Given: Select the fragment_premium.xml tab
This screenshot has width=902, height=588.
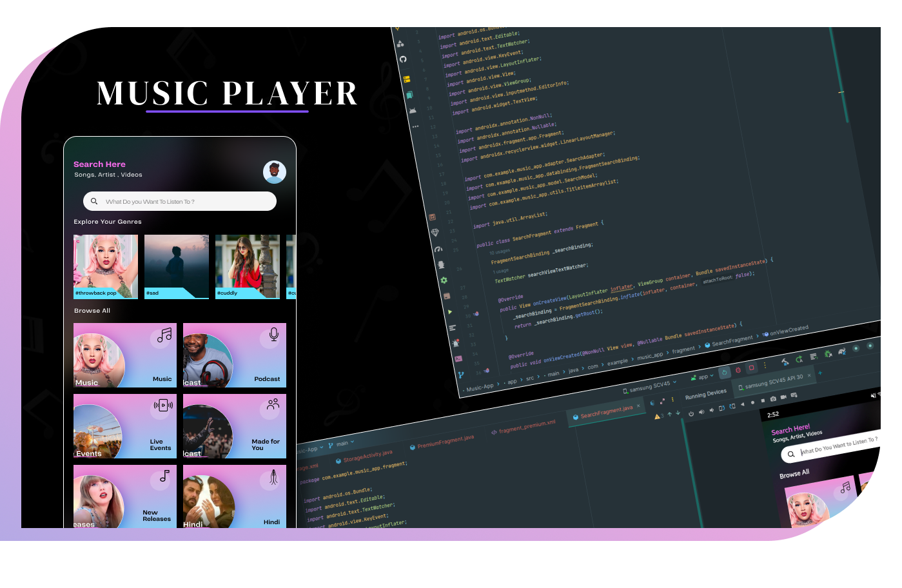Looking at the screenshot, I should 526,426.
